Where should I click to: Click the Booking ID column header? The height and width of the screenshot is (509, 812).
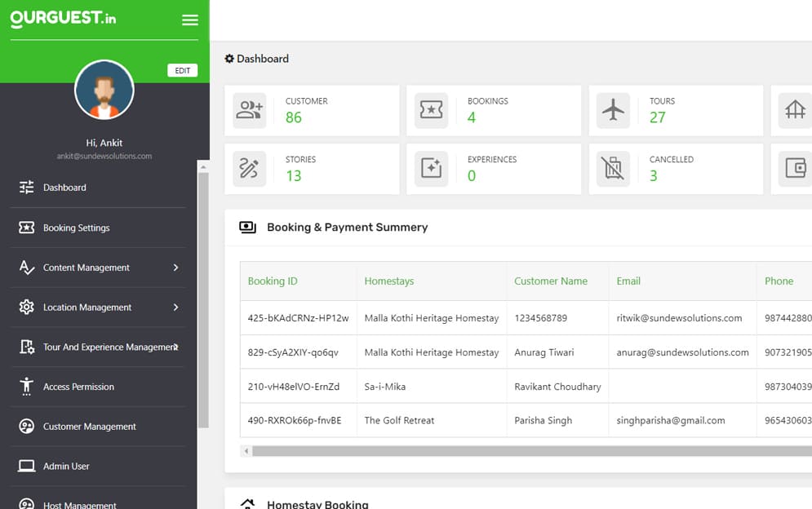(273, 281)
